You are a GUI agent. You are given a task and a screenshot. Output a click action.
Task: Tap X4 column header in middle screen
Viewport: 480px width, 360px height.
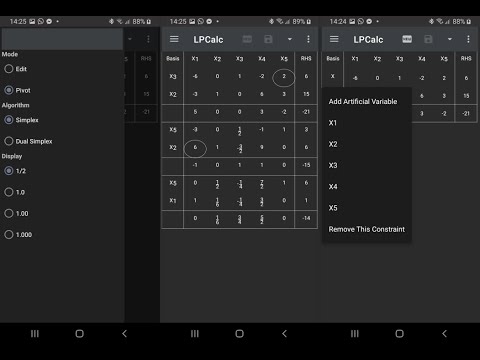262,59
